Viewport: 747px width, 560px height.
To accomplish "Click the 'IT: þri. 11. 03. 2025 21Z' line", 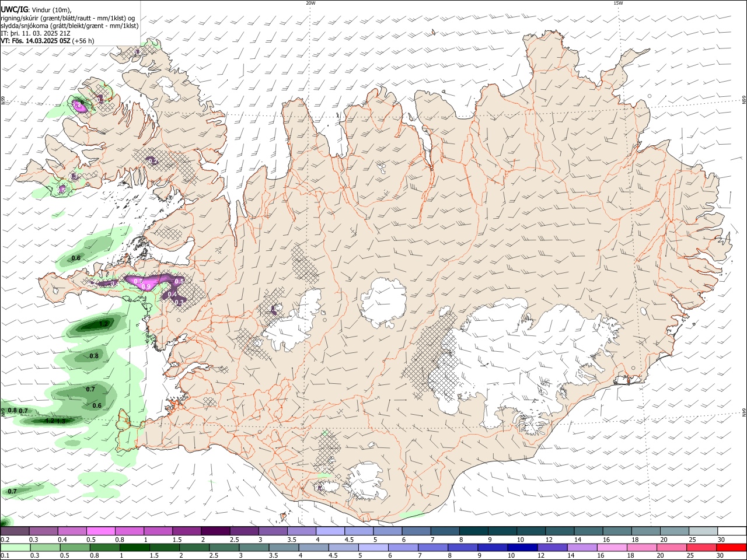I will [x=36, y=33].
